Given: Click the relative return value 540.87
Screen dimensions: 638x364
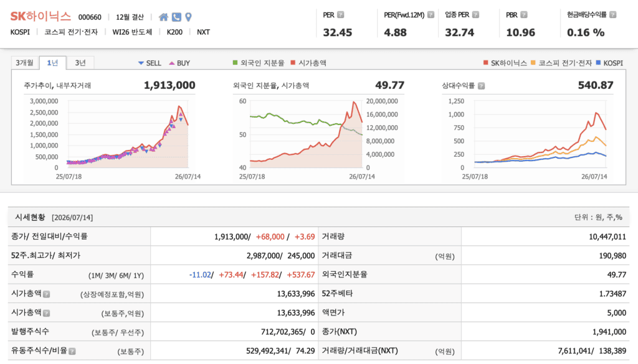Looking at the screenshot, I should point(596,85).
